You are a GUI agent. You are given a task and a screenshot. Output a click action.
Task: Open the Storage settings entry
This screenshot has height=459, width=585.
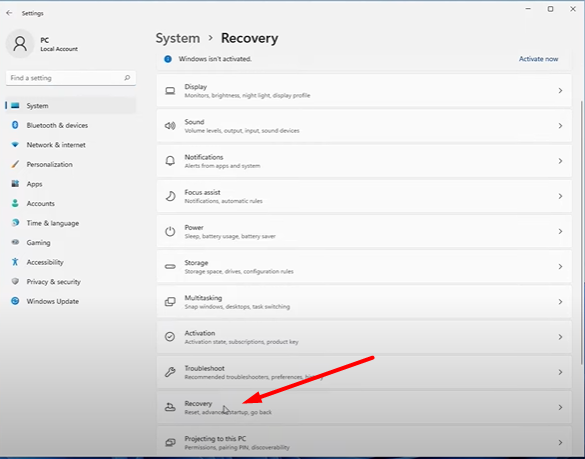364,266
